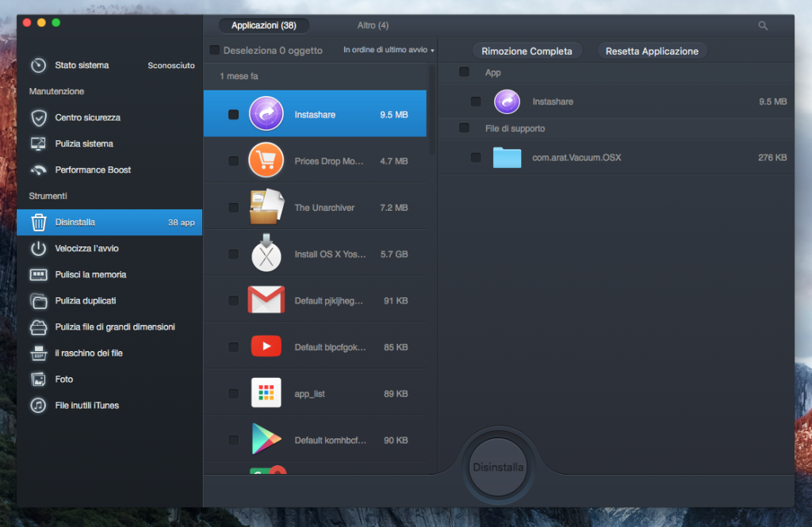Open il raschino dei file shredder icon
The image size is (812, 527).
tap(38, 353)
